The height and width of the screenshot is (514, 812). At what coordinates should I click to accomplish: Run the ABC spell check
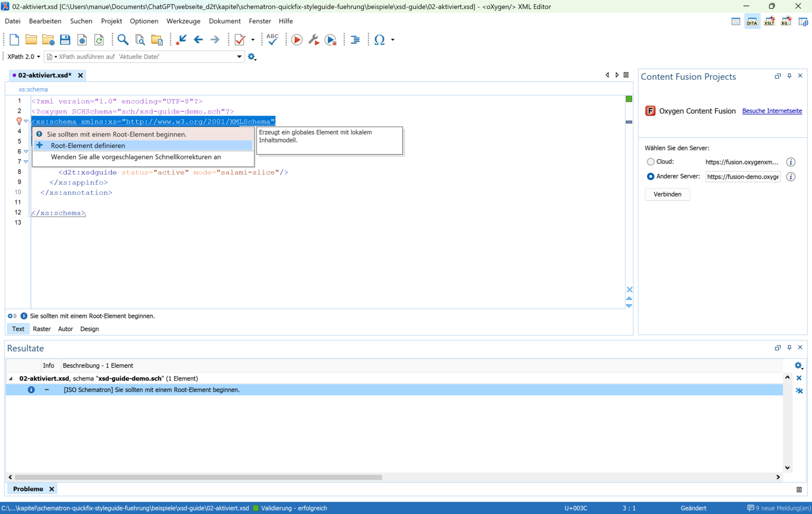[272, 39]
